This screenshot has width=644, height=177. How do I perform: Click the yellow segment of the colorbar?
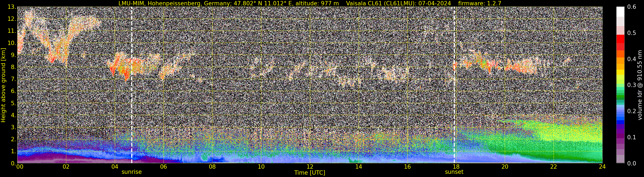click(620, 72)
